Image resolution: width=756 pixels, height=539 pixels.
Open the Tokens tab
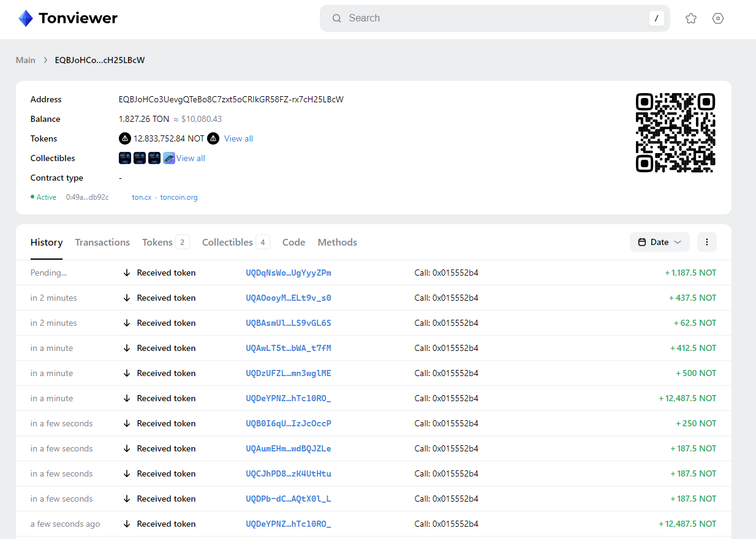click(157, 243)
